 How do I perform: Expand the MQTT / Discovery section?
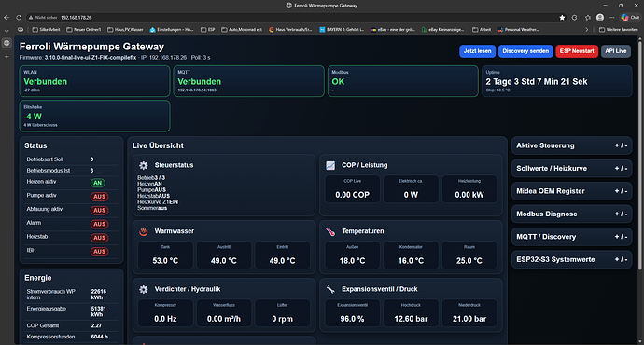(x=572, y=237)
